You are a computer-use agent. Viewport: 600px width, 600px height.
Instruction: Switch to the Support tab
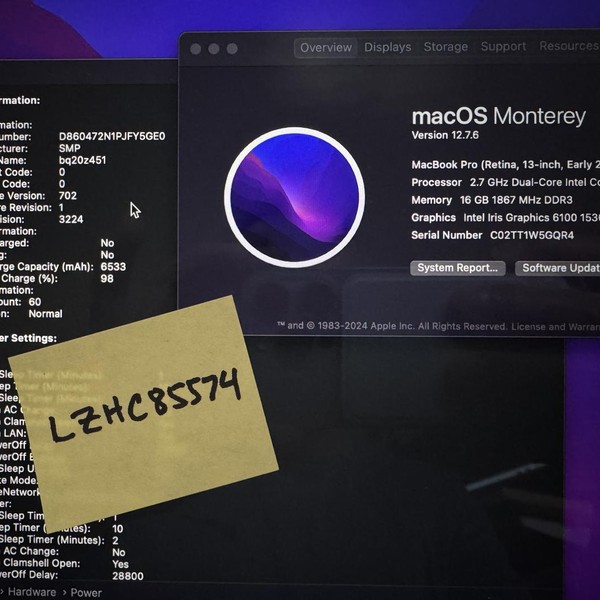coord(503,46)
